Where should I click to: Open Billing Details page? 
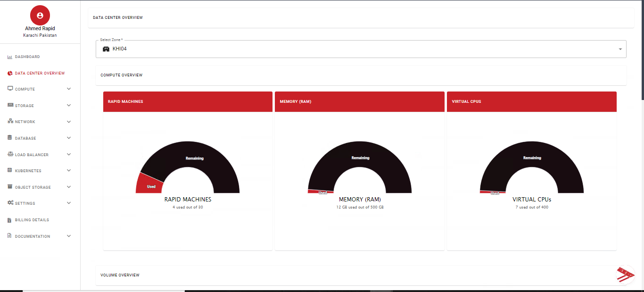click(x=32, y=220)
